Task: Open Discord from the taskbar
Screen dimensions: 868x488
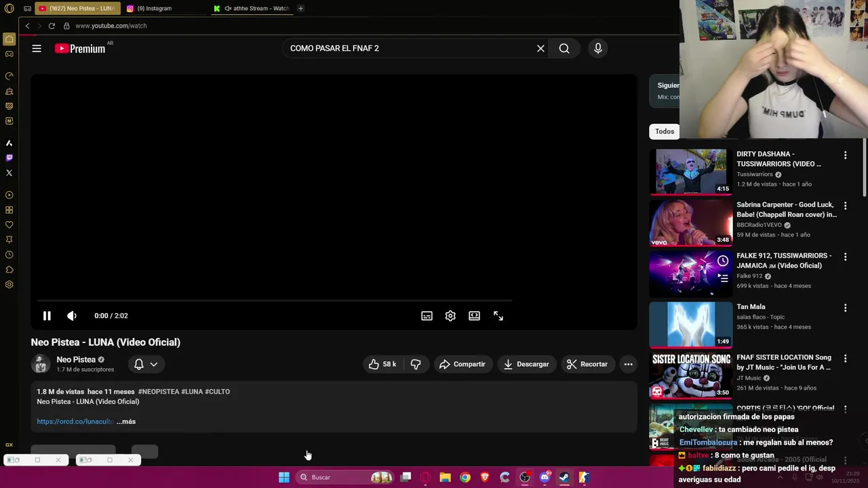Action: (x=545, y=477)
